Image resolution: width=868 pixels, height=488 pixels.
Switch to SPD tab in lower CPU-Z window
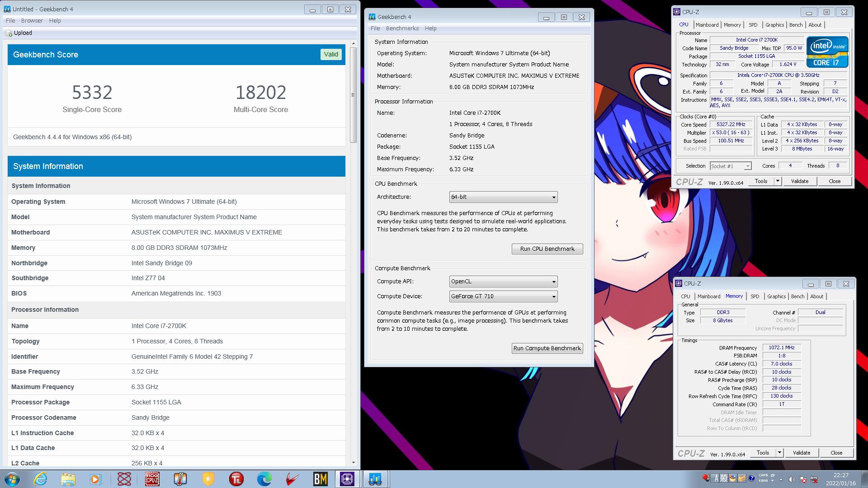[x=755, y=296]
